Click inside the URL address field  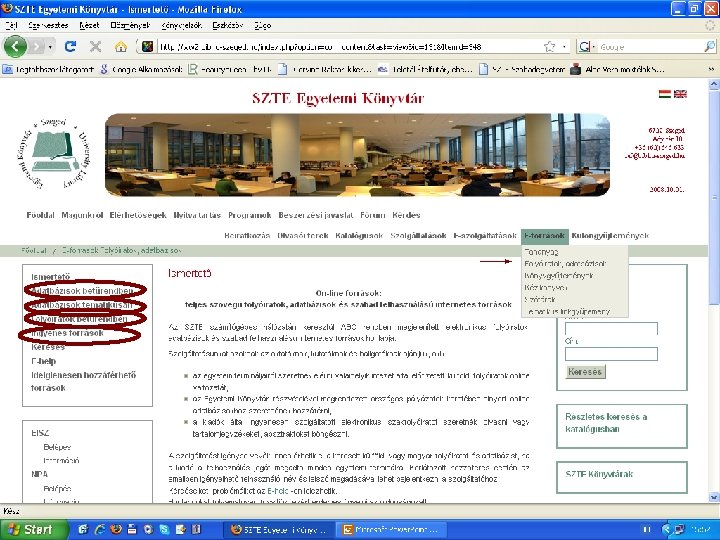click(349, 46)
